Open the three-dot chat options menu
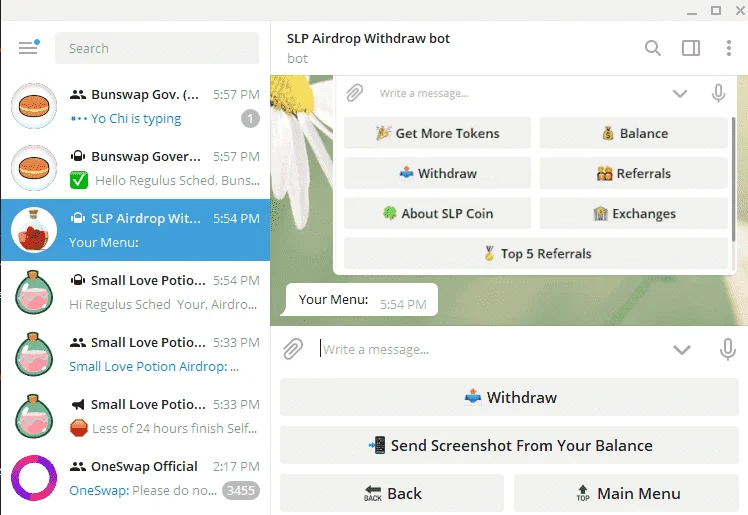The width and height of the screenshot is (748, 515). 728,48
